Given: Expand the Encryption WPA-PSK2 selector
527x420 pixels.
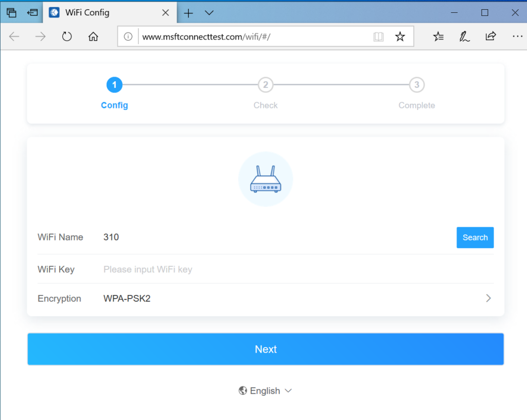Looking at the screenshot, I should (488, 298).
